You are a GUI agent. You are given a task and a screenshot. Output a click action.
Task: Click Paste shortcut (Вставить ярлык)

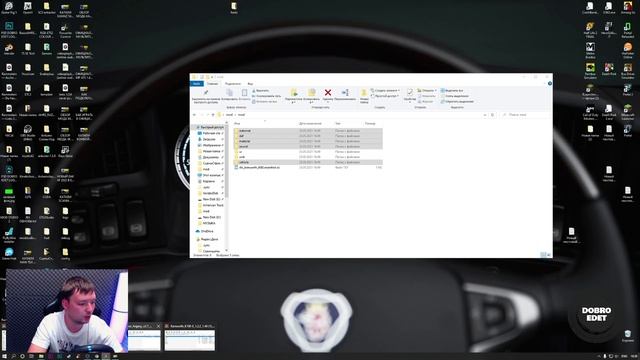pos(264,101)
